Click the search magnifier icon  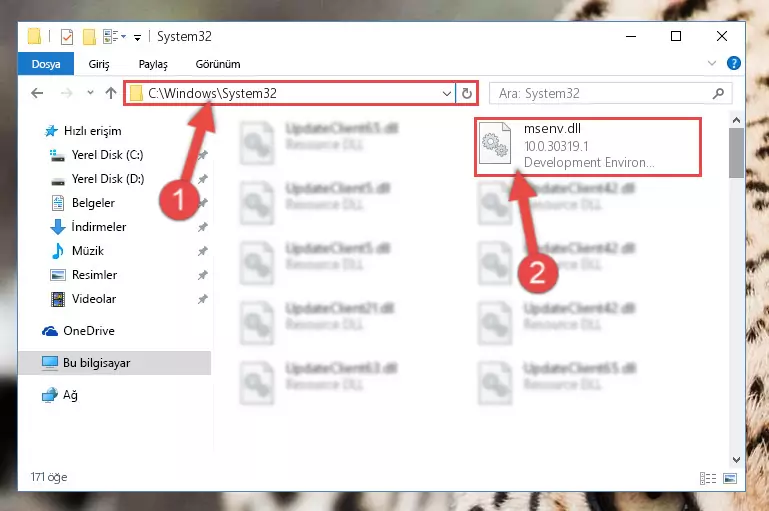tap(718, 93)
